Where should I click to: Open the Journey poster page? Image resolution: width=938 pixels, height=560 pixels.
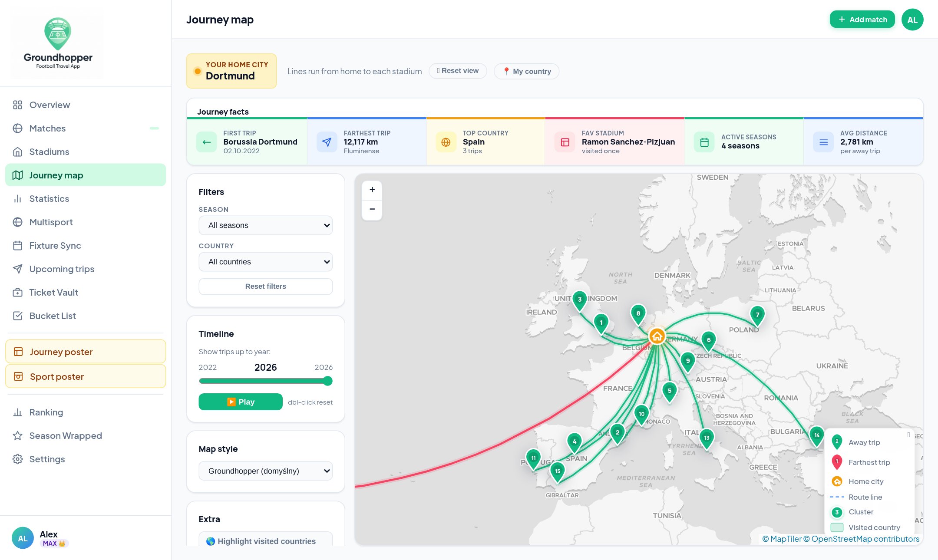(x=86, y=352)
